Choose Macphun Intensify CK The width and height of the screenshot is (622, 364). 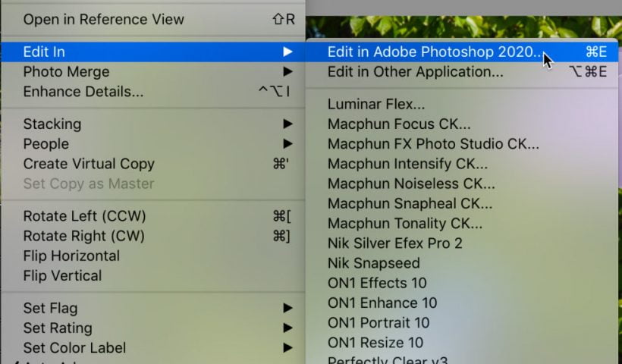click(x=462, y=164)
